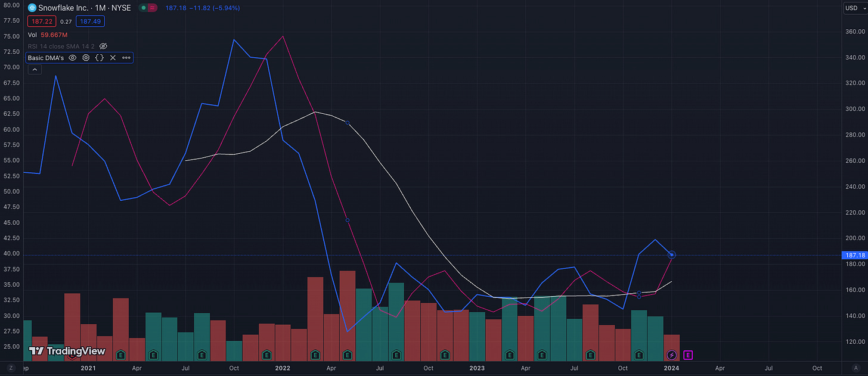Open earnings marker on August 2022 bar

click(x=396, y=355)
